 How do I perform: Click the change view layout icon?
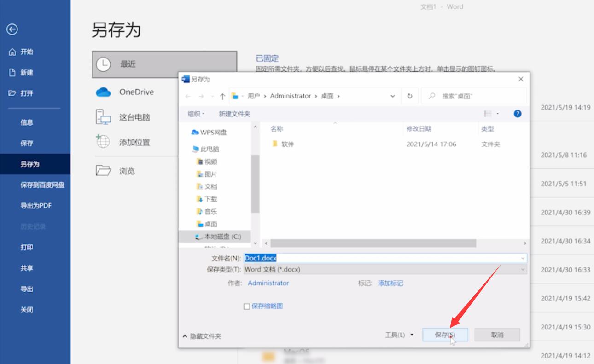(488, 114)
